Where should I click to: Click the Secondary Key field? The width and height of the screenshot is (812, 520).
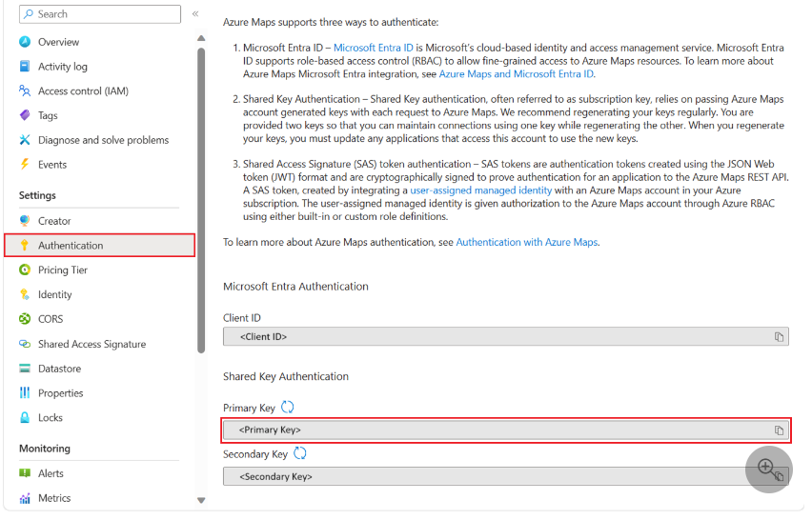click(506, 476)
